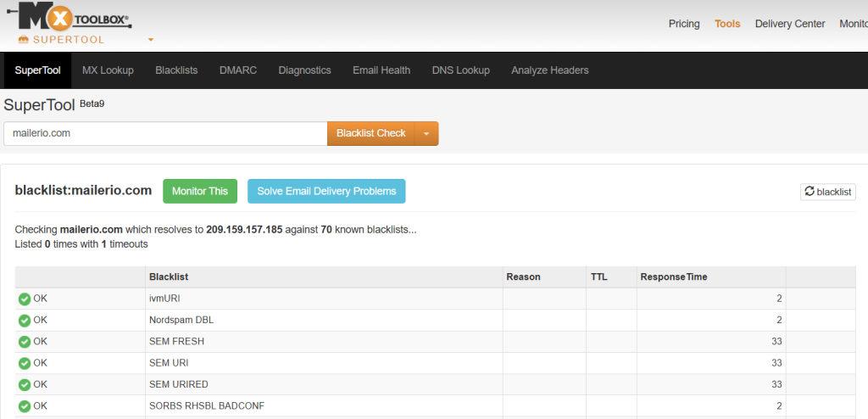Open the Pricing link
The width and height of the screenshot is (868, 419).
click(684, 24)
